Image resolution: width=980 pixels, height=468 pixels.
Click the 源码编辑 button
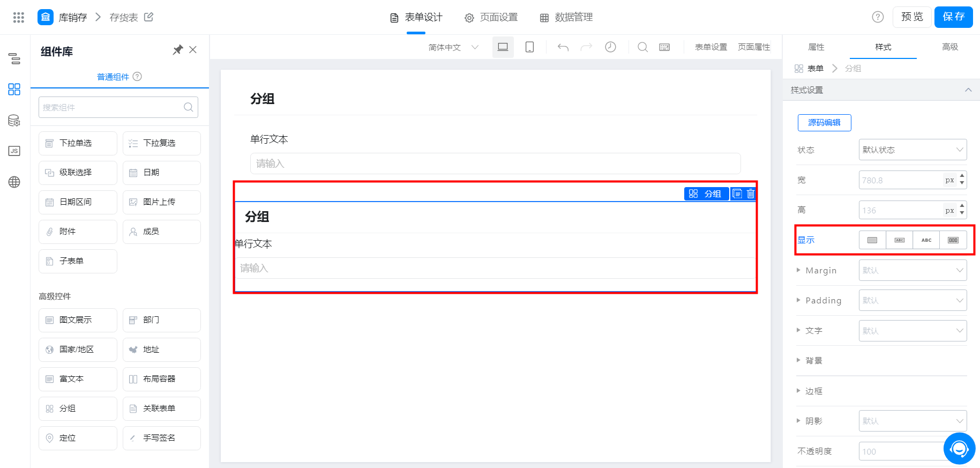(824, 123)
